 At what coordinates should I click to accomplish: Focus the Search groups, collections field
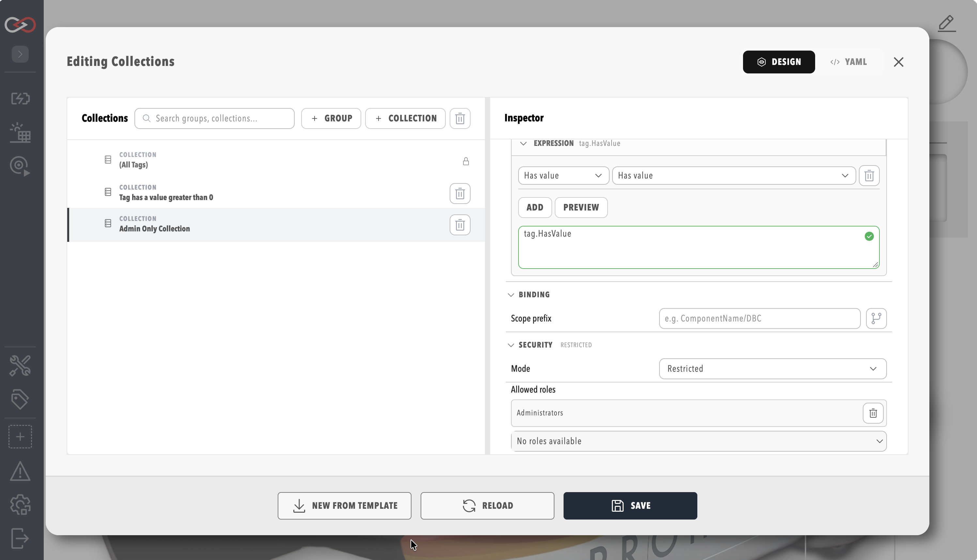click(x=214, y=118)
